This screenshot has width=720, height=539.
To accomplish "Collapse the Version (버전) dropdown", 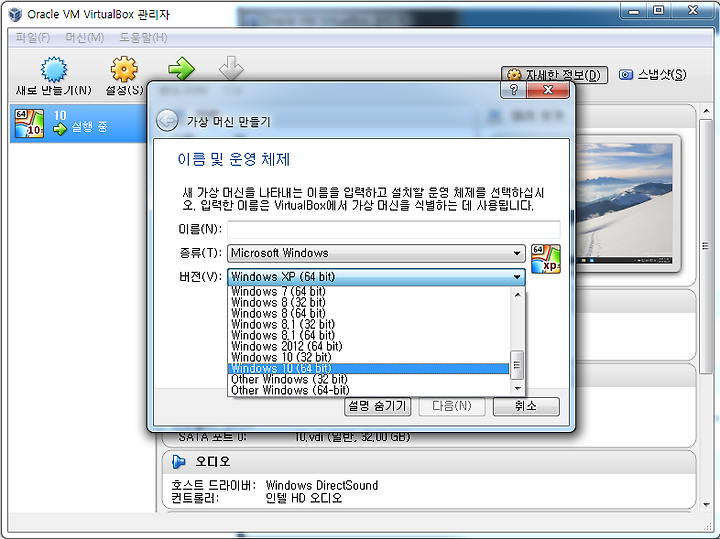I will pos(376,277).
